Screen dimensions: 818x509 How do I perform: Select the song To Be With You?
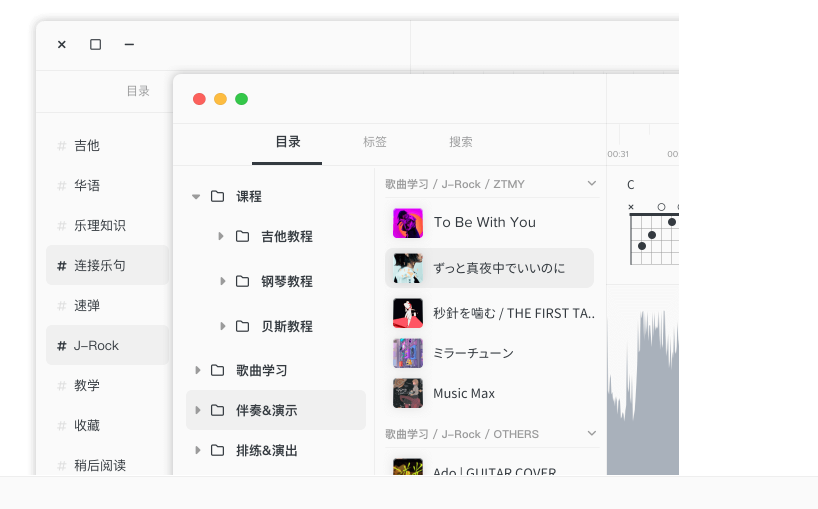(x=484, y=222)
